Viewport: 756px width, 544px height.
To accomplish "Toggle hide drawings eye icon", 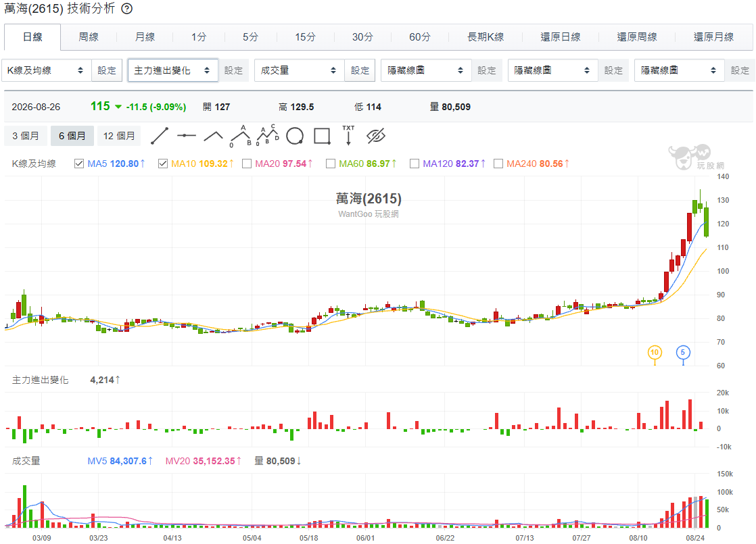I will pyautogui.click(x=375, y=136).
